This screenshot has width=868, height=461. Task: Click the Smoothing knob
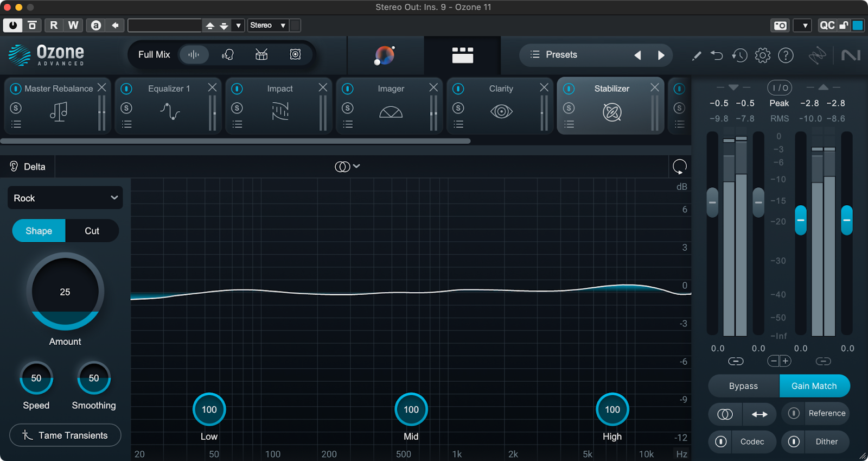click(x=94, y=378)
